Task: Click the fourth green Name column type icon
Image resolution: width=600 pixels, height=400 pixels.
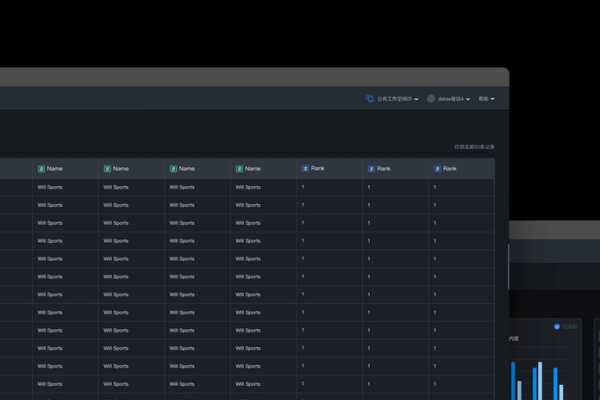Action: tap(239, 169)
